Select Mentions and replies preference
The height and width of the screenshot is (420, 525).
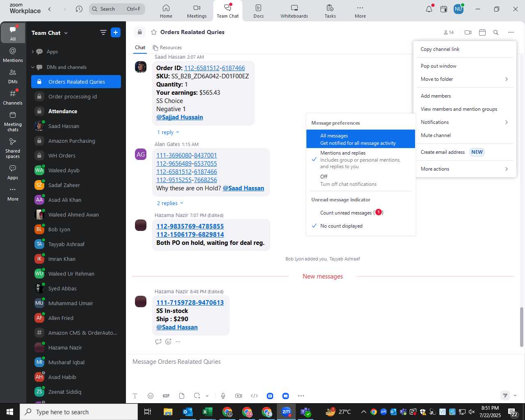tap(361, 160)
